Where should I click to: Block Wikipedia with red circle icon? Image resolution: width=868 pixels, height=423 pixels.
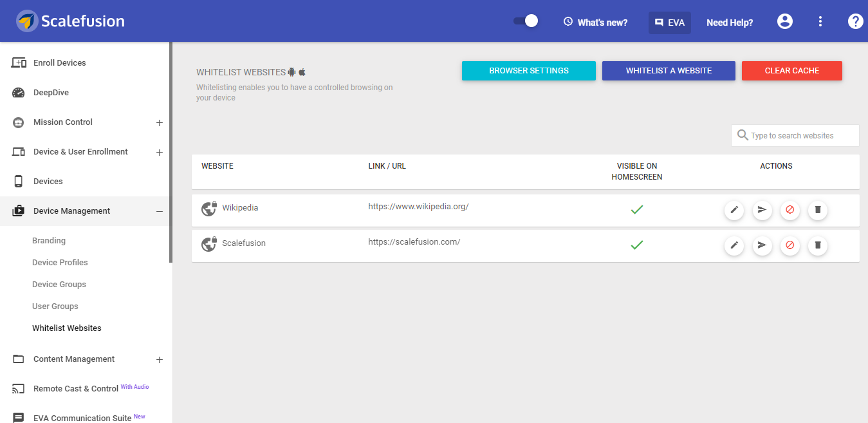point(790,210)
